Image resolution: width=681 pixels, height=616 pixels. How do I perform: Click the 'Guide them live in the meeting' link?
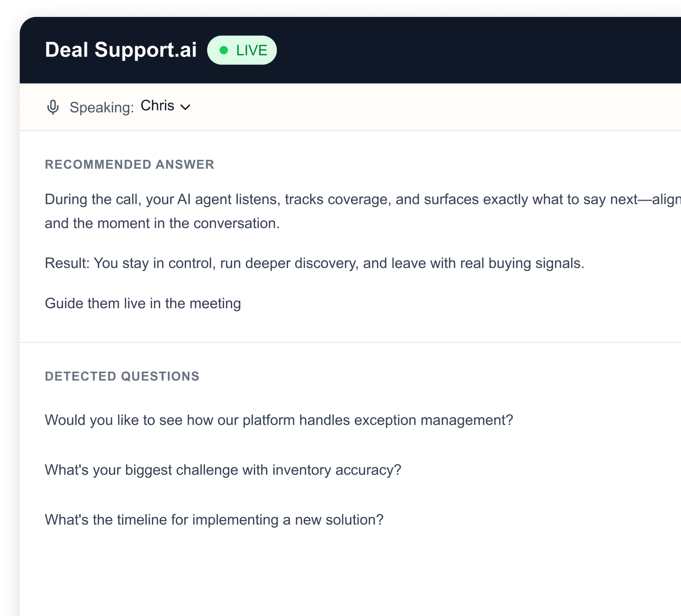142,303
